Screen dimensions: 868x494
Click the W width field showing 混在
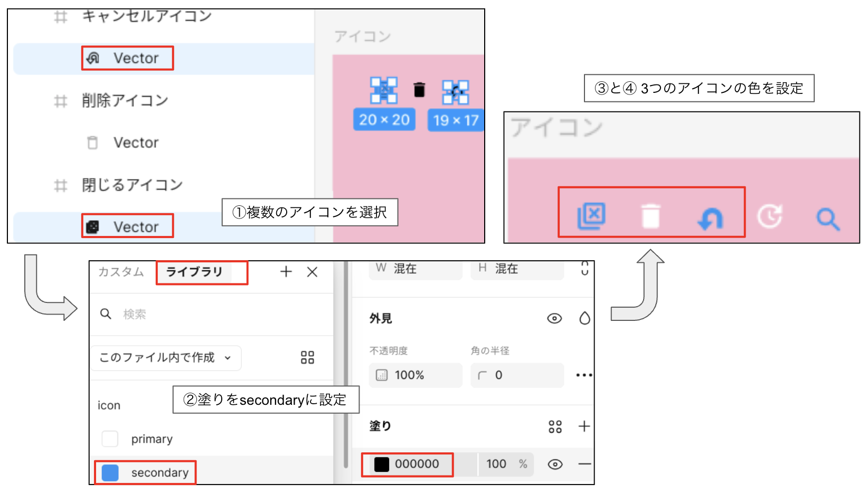[x=416, y=269]
